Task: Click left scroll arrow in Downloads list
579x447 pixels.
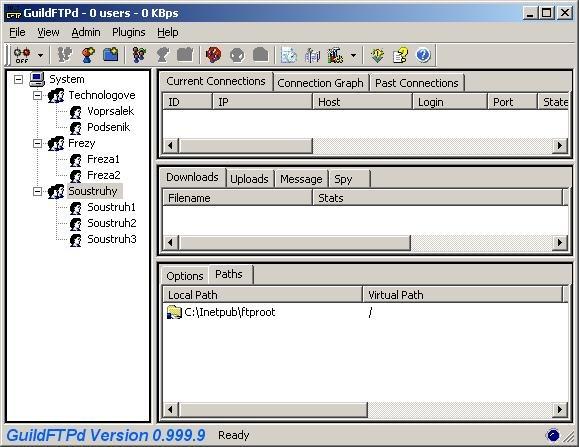Action: [x=170, y=243]
